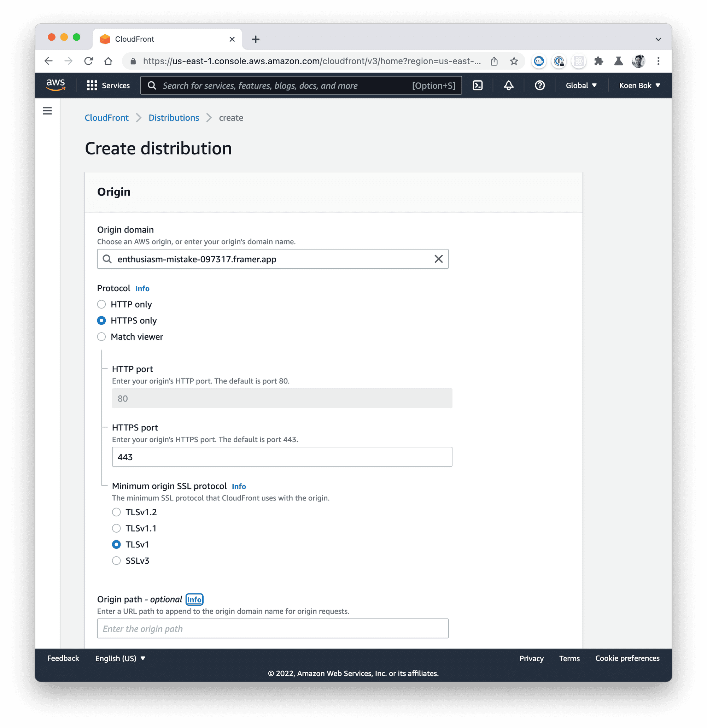Bookmark this page with star icon
The image size is (707, 728).
coord(514,61)
